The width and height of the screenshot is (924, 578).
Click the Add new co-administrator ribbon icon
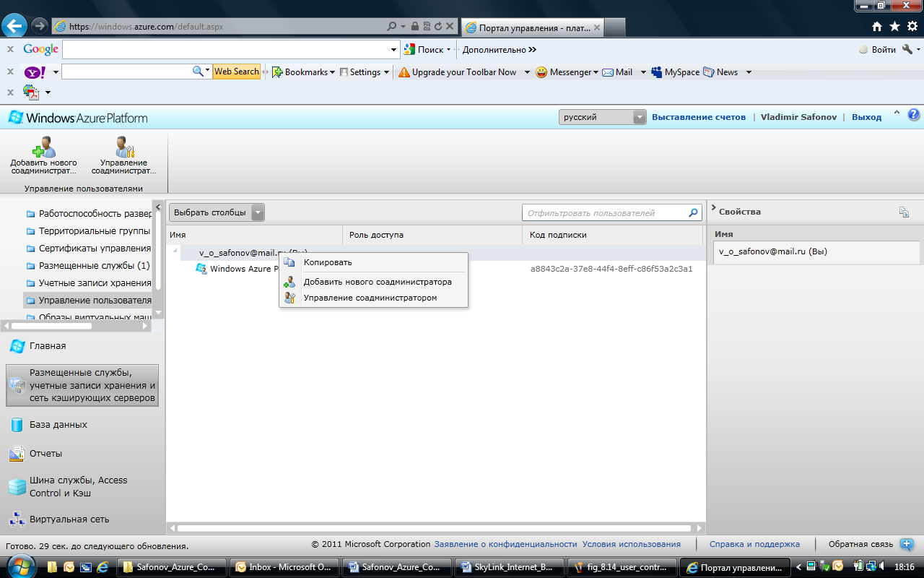coord(43,147)
